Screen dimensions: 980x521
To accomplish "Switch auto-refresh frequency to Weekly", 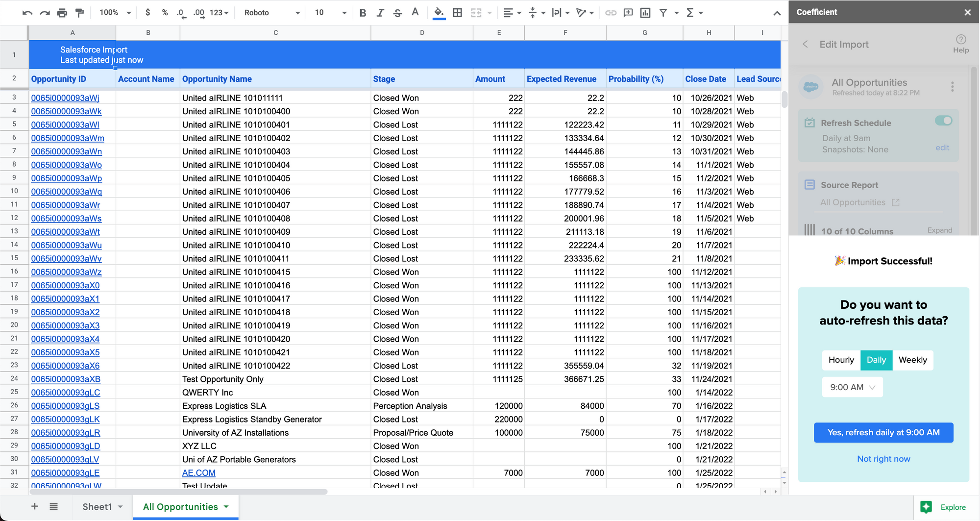I will pos(913,360).
